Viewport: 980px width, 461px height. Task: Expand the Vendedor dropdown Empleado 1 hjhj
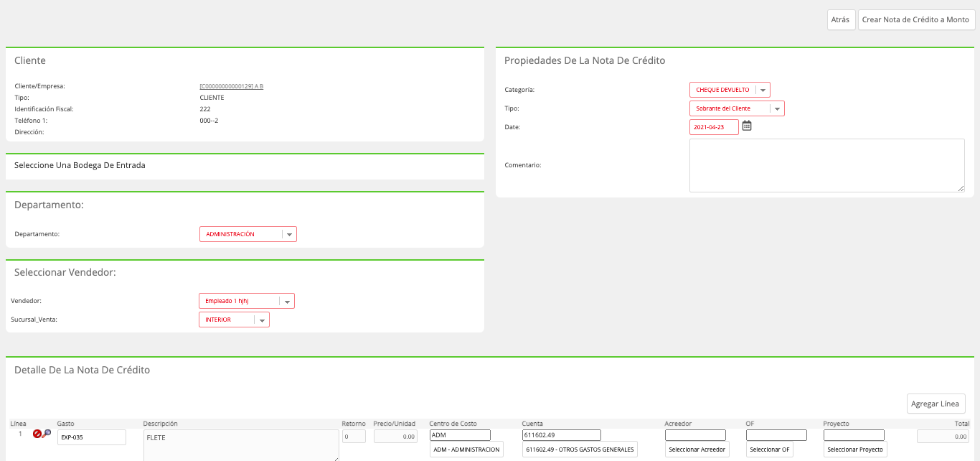pyautogui.click(x=247, y=301)
